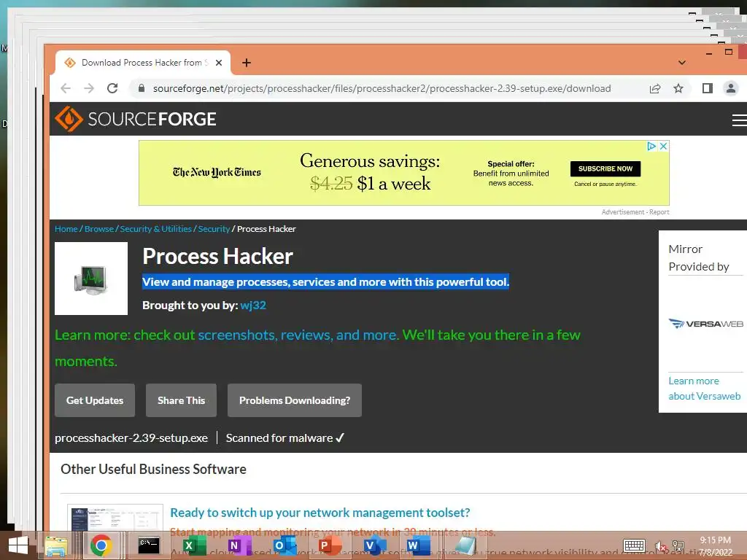Close the New York Times ad
Screen dimensions: 747x560
point(663,146)
